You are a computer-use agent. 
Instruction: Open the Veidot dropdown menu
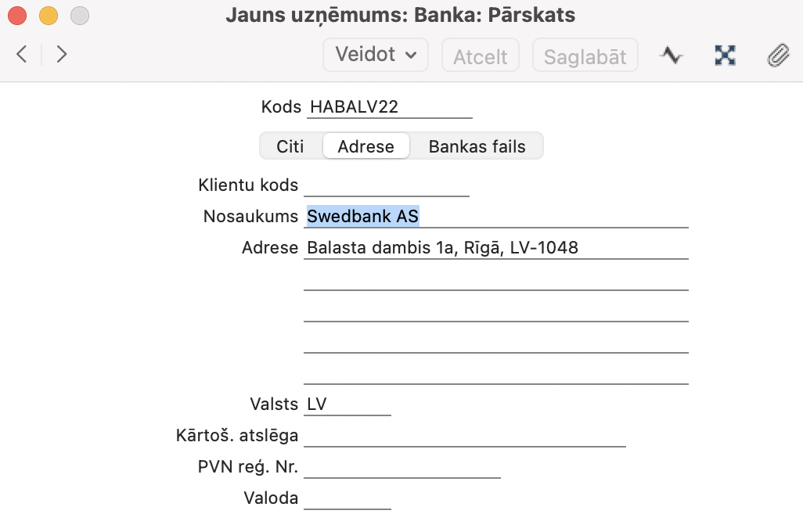click(376, 55)
